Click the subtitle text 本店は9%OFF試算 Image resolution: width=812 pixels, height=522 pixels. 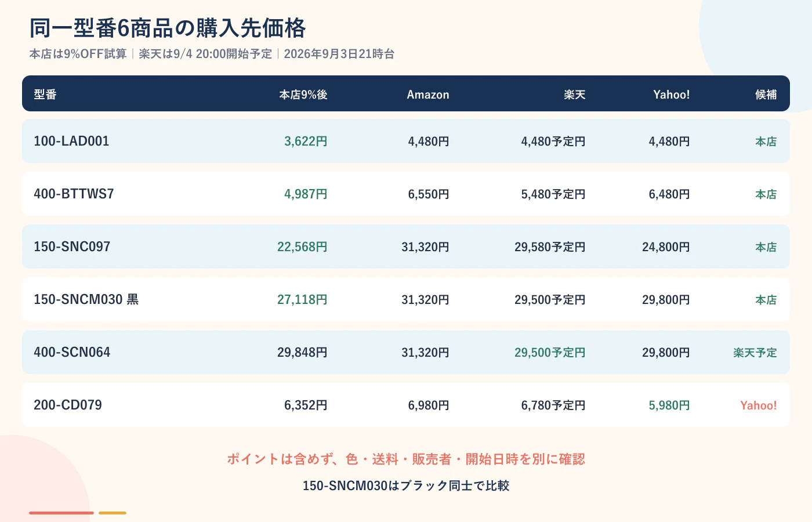coord(78,54)
